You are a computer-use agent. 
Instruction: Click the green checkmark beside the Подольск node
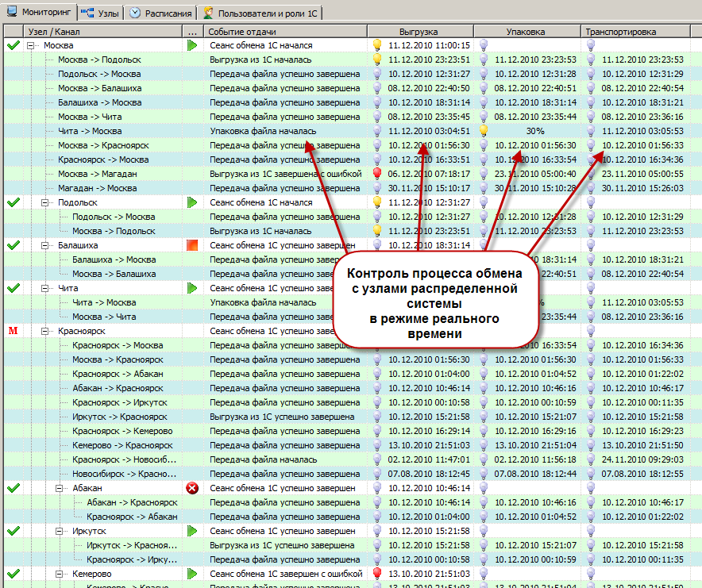(x=13, y=203)
